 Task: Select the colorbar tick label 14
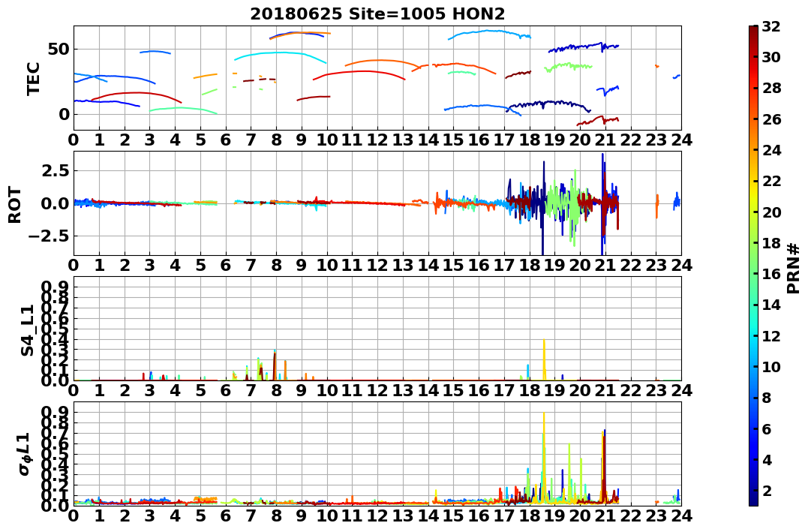771,305
